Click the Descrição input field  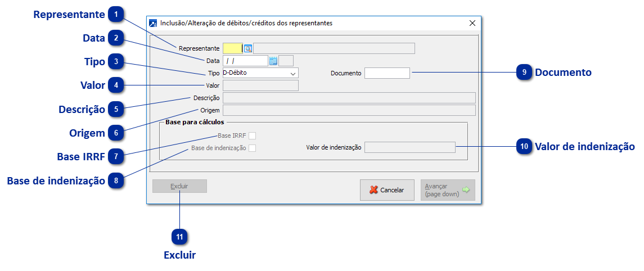(x=349, y=98)
